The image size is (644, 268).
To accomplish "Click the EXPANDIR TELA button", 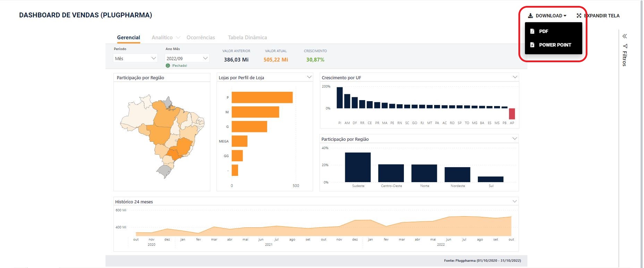I will pos(598,16).
